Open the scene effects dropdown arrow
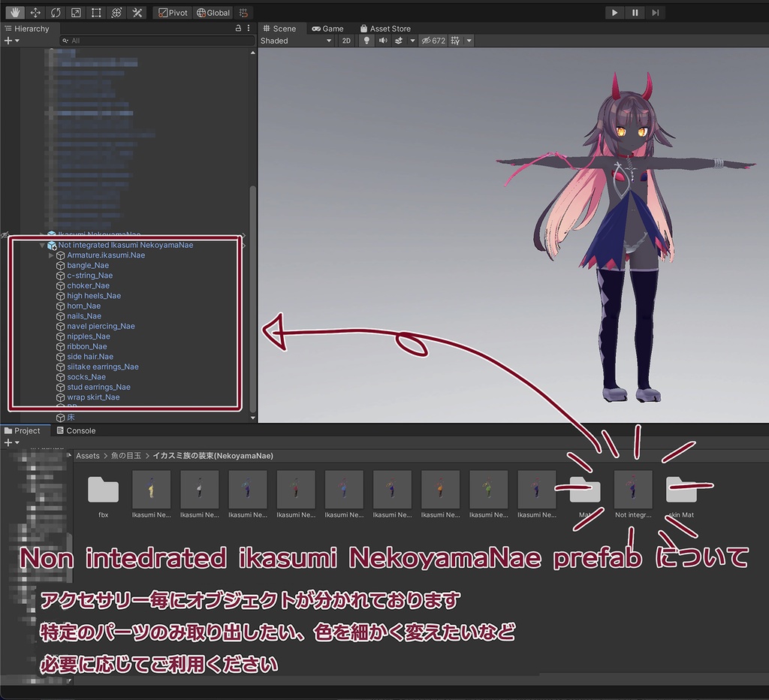The image size is (769, 700). click(x=412, y=41)
